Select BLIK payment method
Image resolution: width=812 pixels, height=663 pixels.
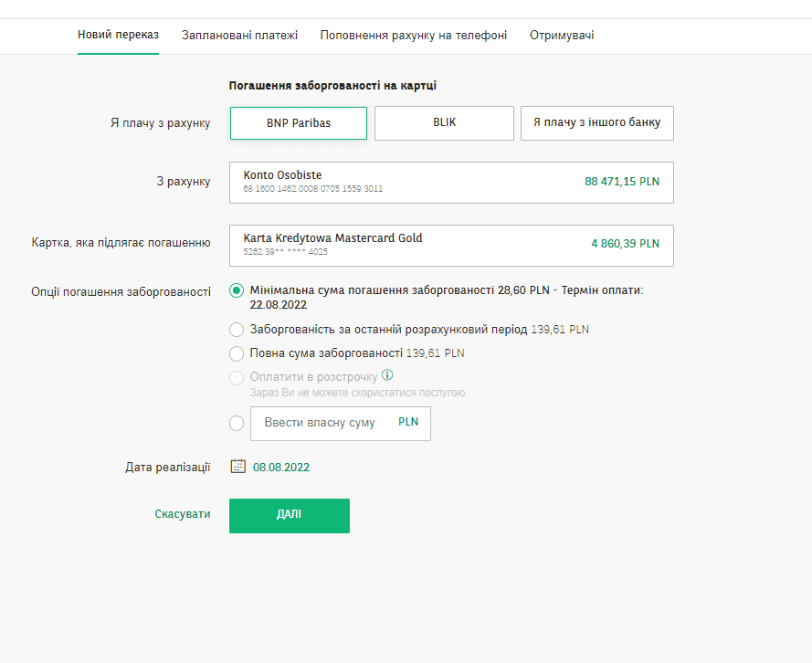(444, 123)
